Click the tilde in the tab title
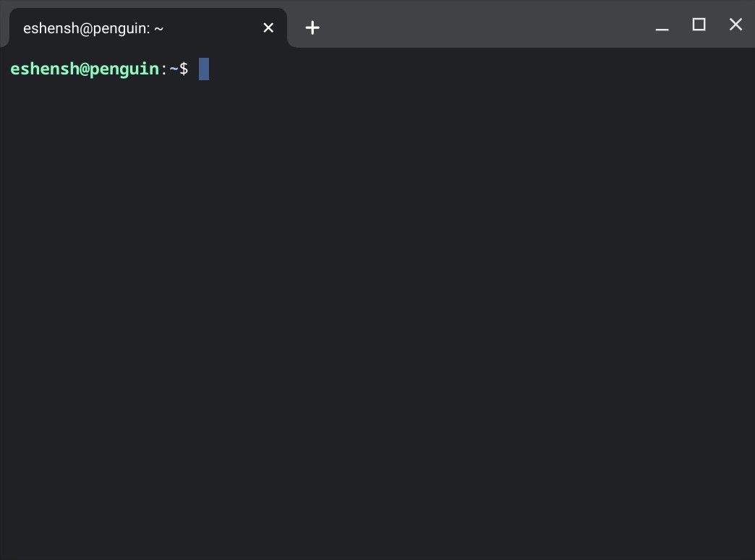755x560 pixels. click(x=159, y=29)
